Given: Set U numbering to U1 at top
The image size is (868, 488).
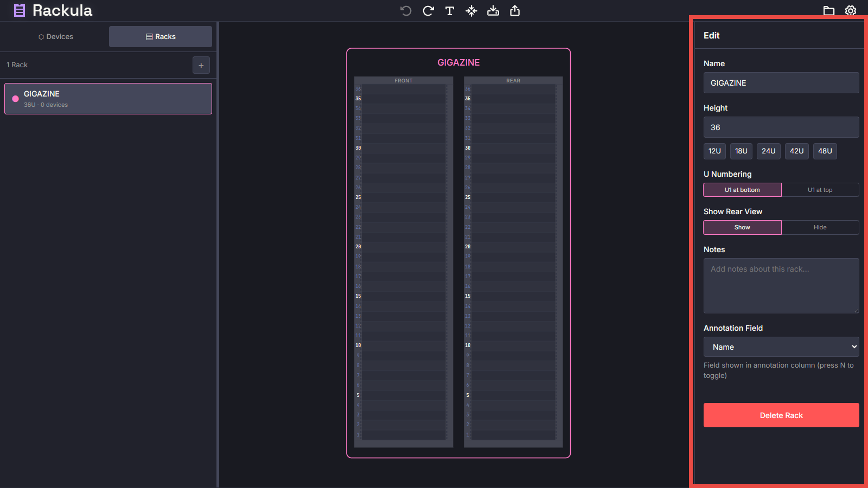Looking at the screenshot, I should tap(820, 190).
